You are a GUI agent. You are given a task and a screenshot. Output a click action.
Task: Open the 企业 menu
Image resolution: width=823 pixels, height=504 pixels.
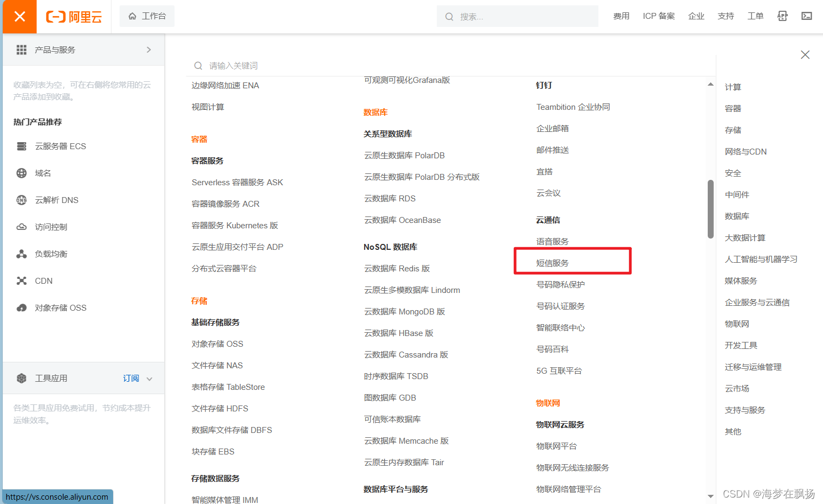click(696, 16)
